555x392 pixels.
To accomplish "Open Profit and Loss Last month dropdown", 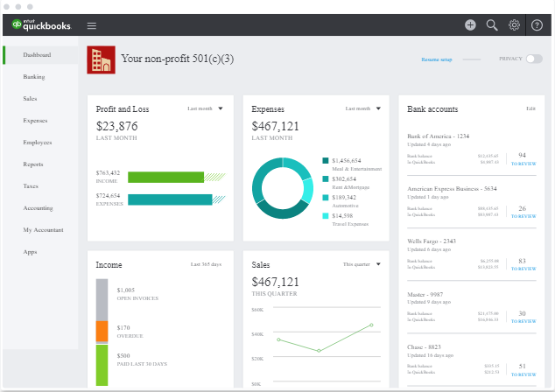I will point(206,108).
